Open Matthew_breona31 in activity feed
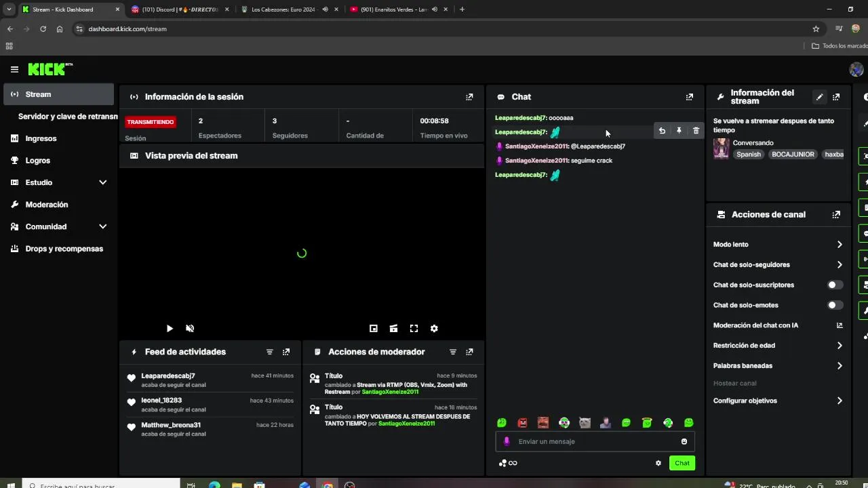Screen dimensions: 868x488 coord(171,425)
